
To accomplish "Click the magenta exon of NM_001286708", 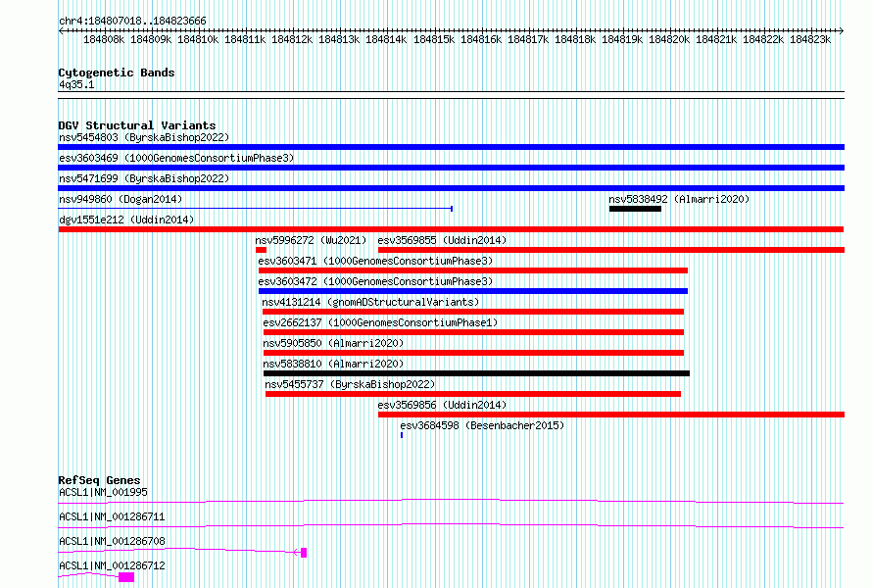I will 304,553.
